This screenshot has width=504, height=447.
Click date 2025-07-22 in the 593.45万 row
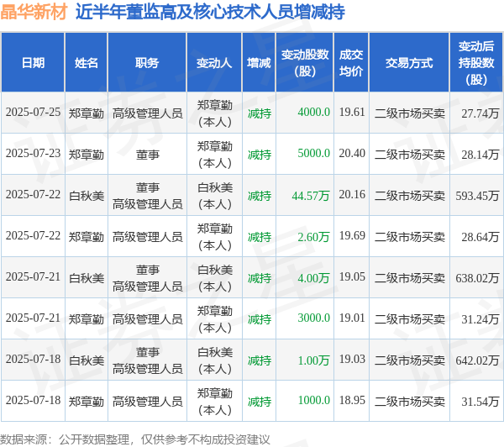click(x=33, y=195)
